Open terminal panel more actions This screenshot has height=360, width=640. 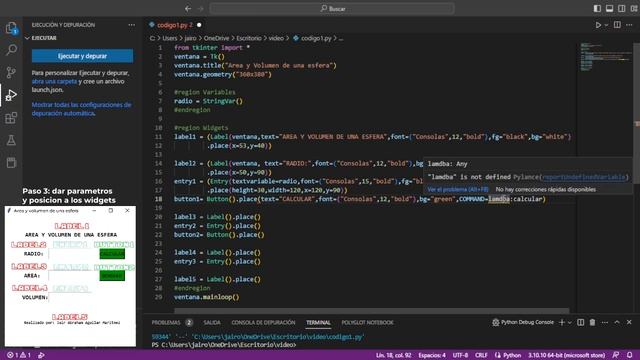coord(604,322)
